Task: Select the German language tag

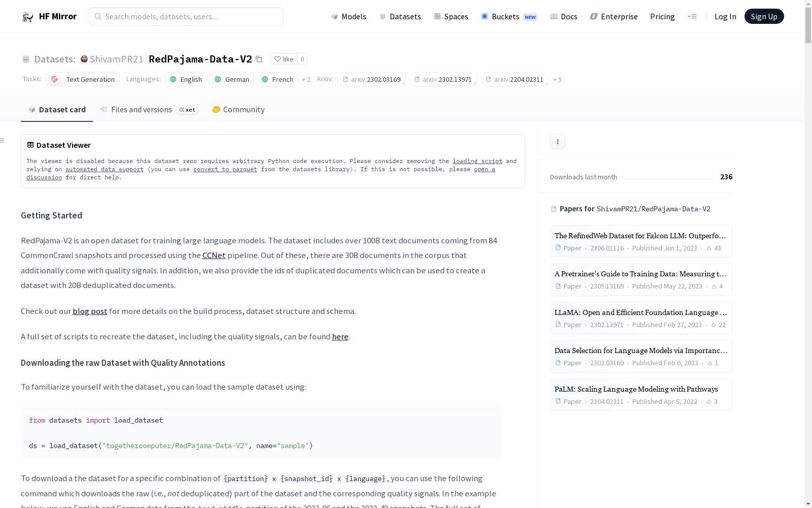Action: pos(232,79)
